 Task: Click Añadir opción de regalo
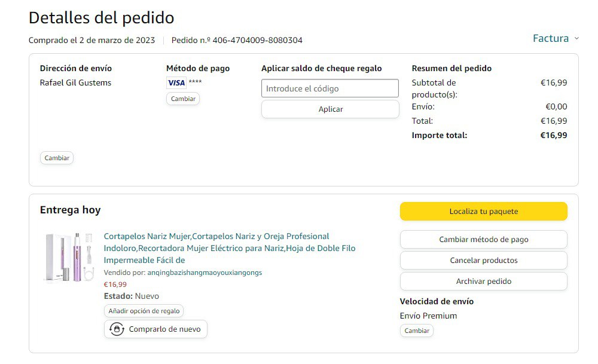tap(144, 311)
